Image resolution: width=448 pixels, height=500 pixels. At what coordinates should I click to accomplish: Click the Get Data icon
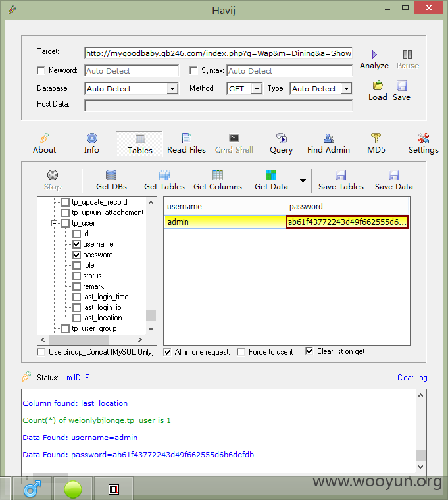coord(271,175)
